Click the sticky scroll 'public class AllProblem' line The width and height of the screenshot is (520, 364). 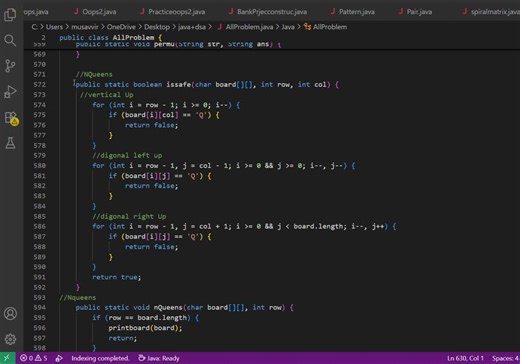(x=110, y=37)
